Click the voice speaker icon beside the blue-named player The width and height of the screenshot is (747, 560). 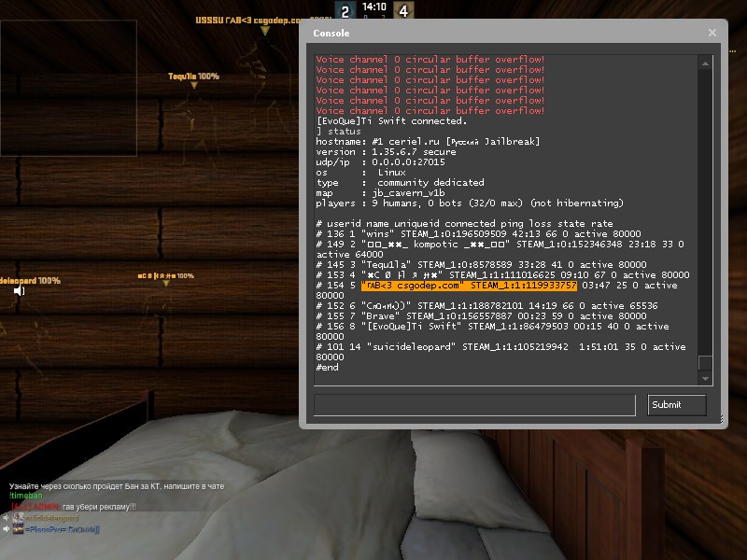[6, 529]
